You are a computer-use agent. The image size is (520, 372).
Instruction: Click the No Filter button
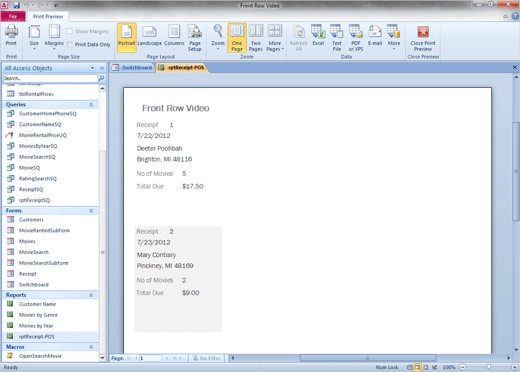point(207,358)
